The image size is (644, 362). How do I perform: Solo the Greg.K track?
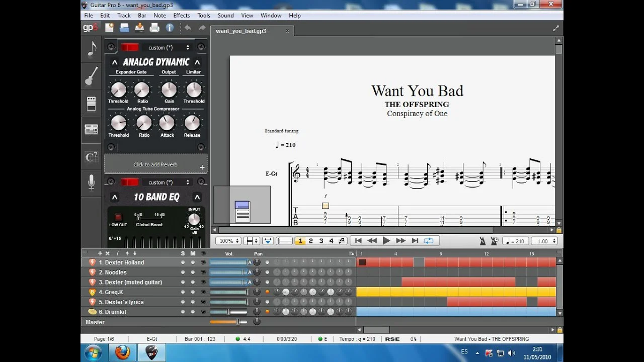coord(183,292)
